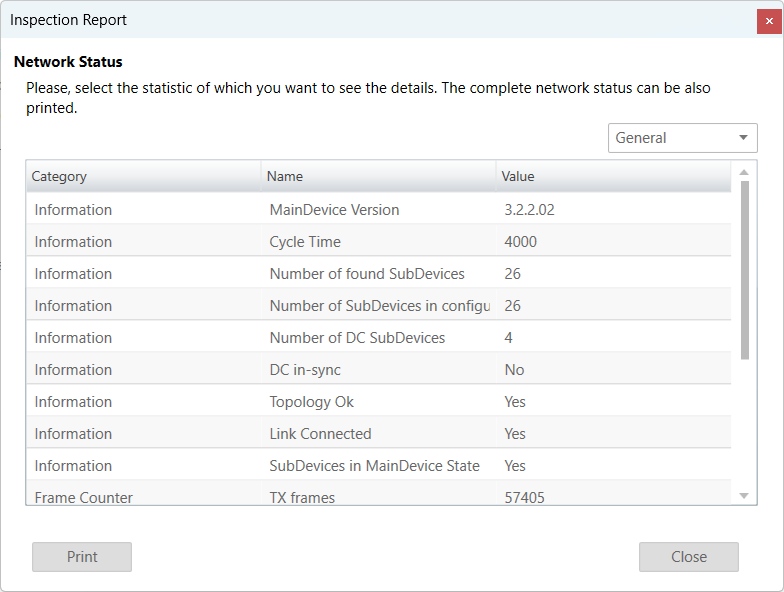Screen dimensions: 784x592
Task: Click the vertical scrollbar thumb
Action: pos(744,270)
